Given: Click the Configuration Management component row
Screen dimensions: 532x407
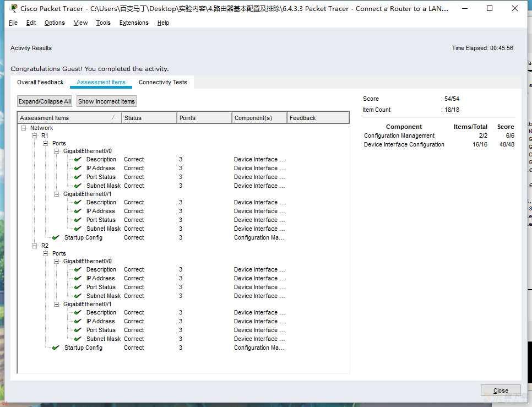Looking at the screenshot, I should coord(439,135).
